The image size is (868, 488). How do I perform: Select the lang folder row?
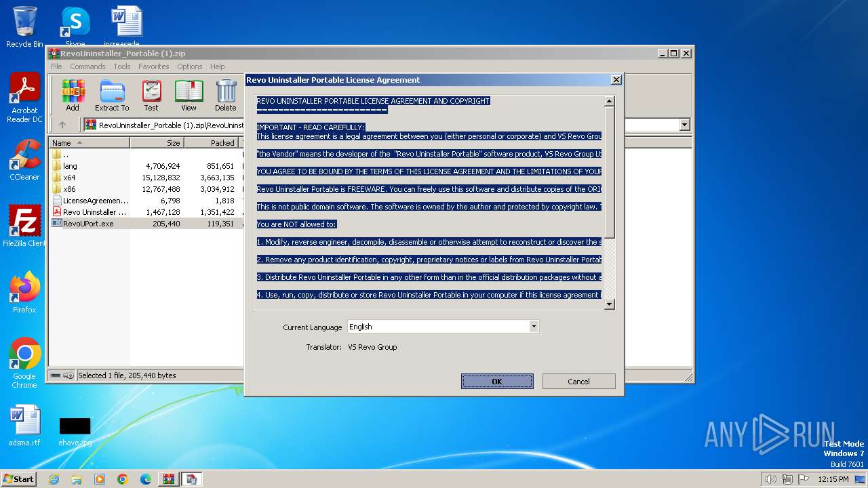coord(146,166)
